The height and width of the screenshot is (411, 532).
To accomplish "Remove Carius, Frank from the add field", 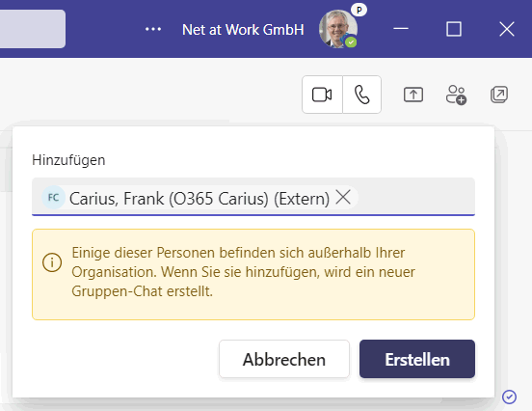I will pos(343,197).
